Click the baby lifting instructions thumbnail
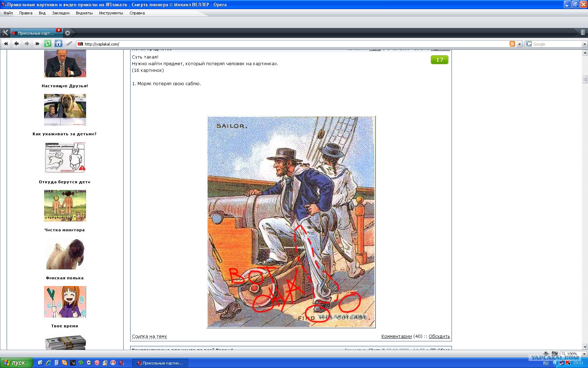588x368 pixels. click(x=65, y=158)
